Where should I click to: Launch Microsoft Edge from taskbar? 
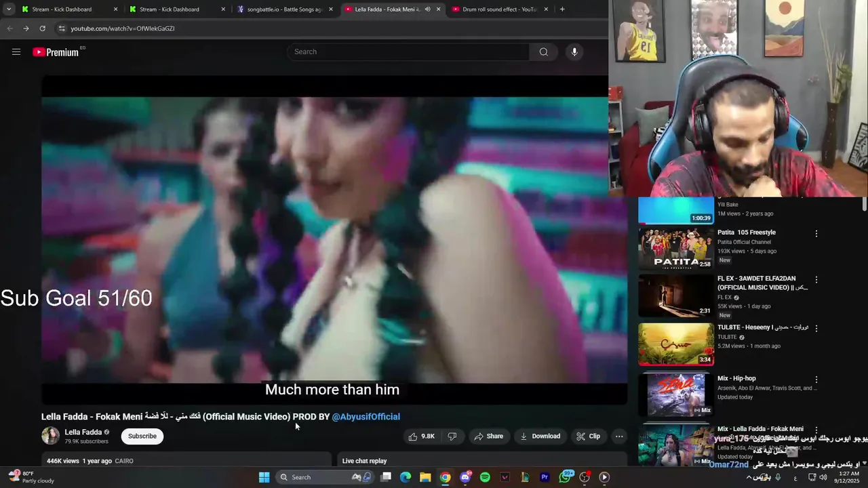pos(406,477)
